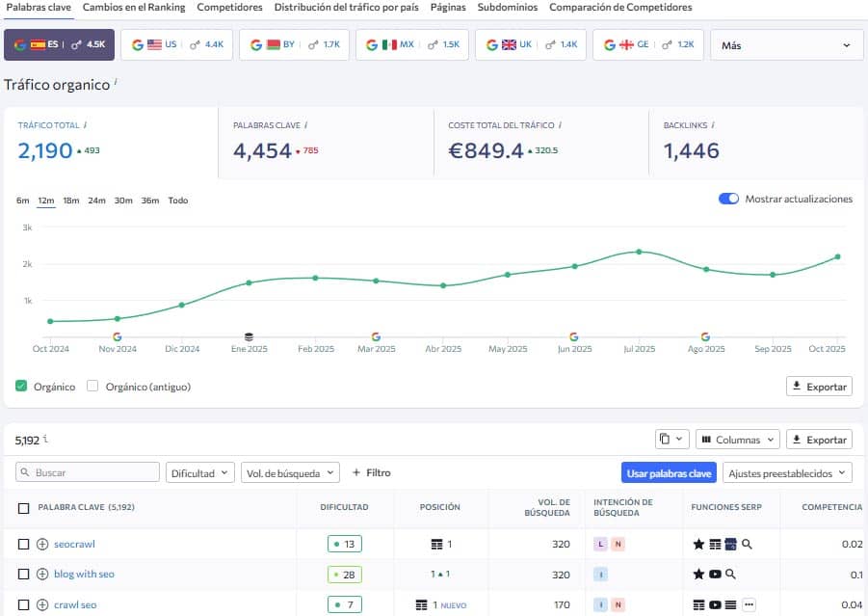
Task: Enable the Orgánico (antiguo) checkbox
Action: coord(92,387)
